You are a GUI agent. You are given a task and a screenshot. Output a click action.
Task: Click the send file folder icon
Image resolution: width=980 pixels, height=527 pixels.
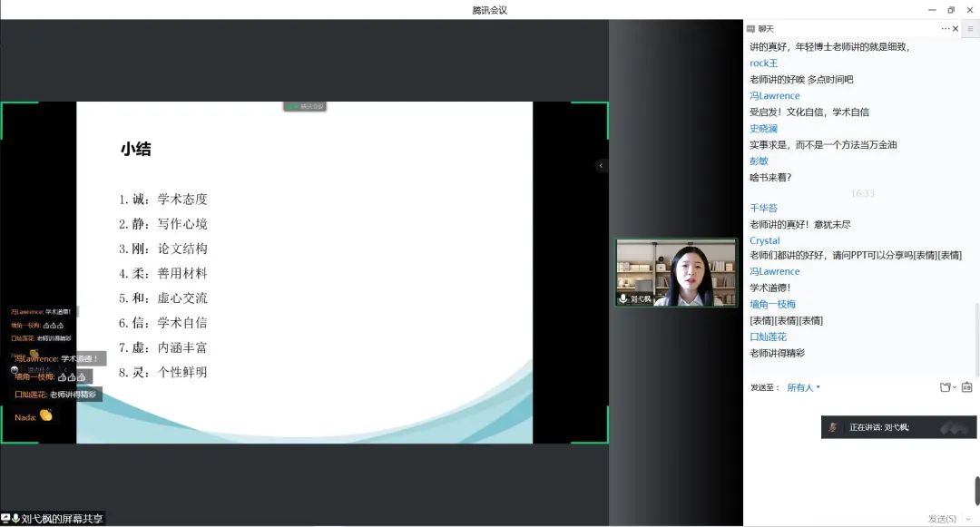(945, 387)
